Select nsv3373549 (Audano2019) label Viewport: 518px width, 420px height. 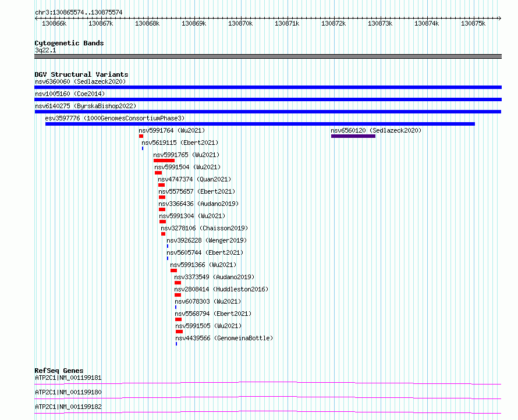(214, 277)
